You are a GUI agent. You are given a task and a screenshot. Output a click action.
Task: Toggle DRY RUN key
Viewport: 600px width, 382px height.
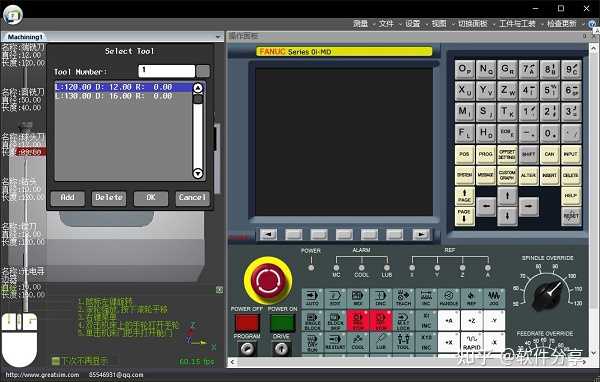[312, 342]
